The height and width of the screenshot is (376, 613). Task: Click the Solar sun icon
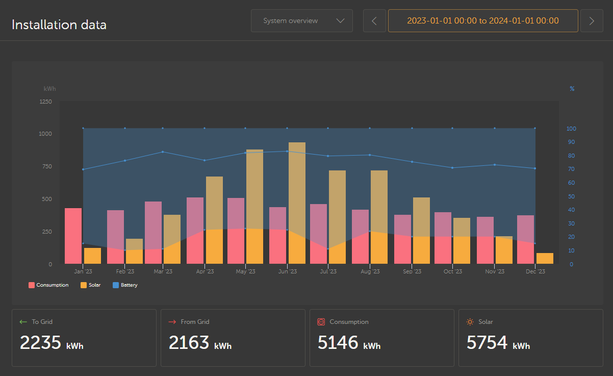470,322
